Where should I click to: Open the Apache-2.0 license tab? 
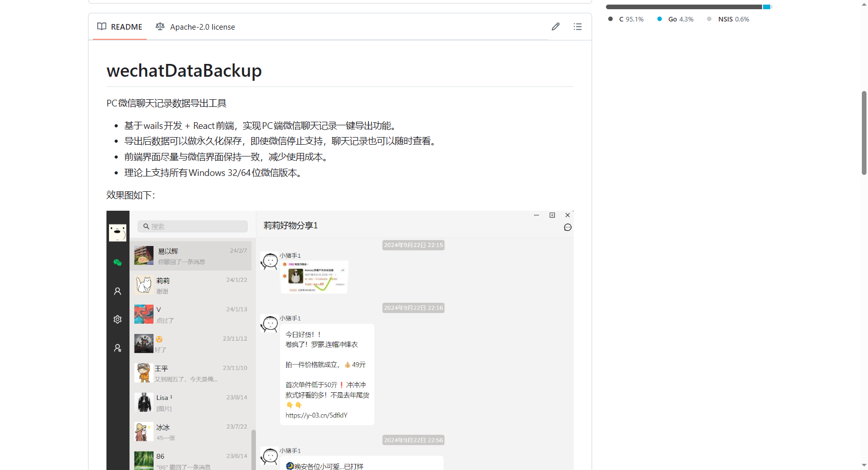(196, 27)
